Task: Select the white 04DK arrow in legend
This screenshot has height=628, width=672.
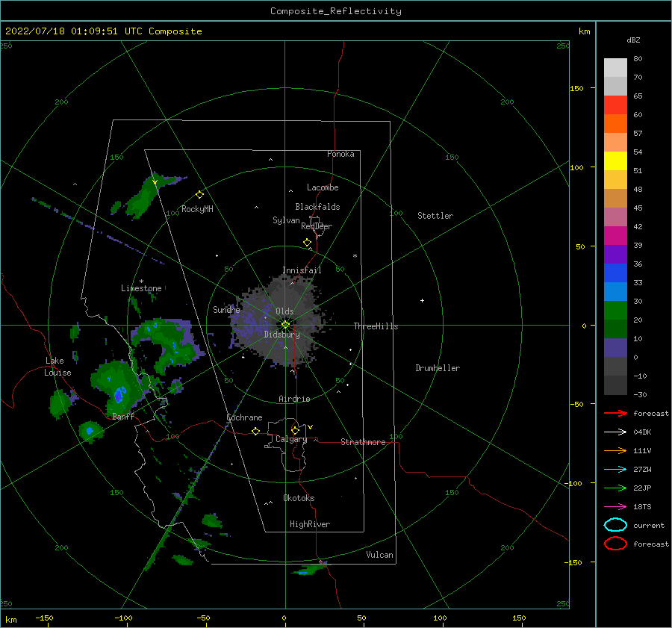Action: click(x=615, y=432)
